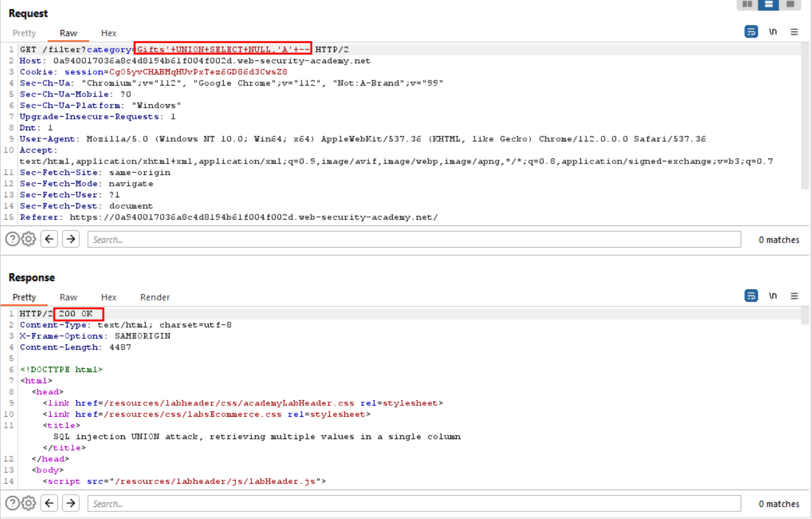Click the UNION SELECT payload in request line
812x519 pixels.
click(x=223, y=50)
